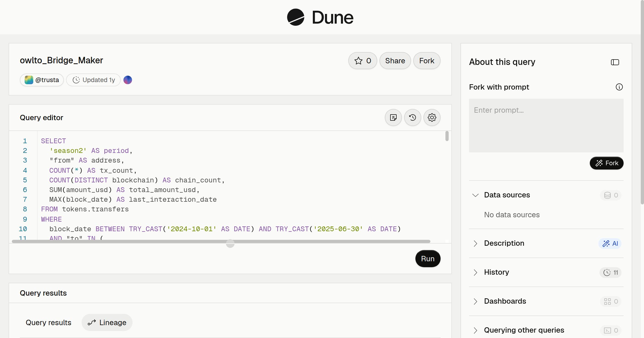Focus the Enter prompt text area
The image size is (644, 338).
coord(546,126)
